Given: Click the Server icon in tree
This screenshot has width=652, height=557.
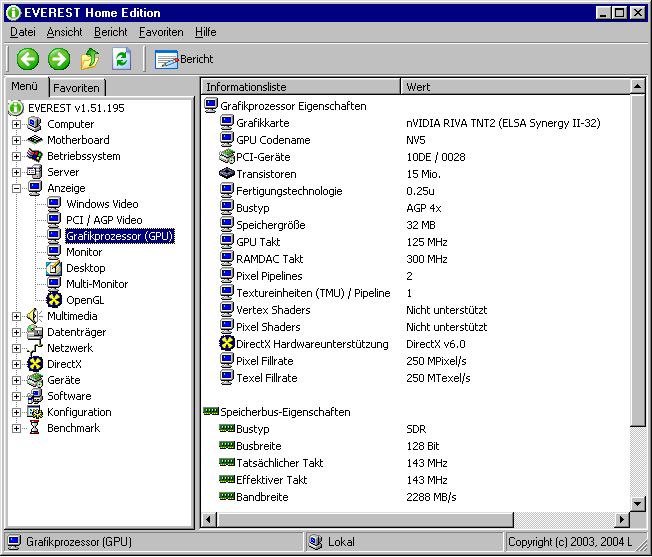Looking at the screenshot, I should tap(35, 172).
